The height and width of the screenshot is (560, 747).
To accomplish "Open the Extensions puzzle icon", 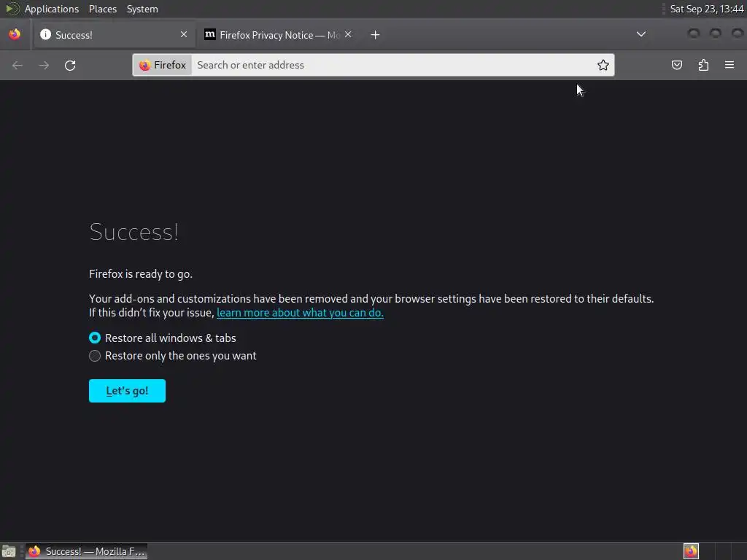I will [x=703, y=65].
